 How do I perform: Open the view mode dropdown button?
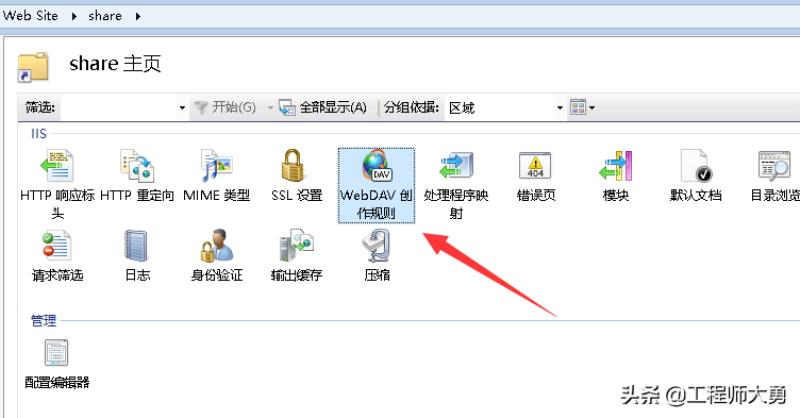pyautogui.click(x=582, y=107)
